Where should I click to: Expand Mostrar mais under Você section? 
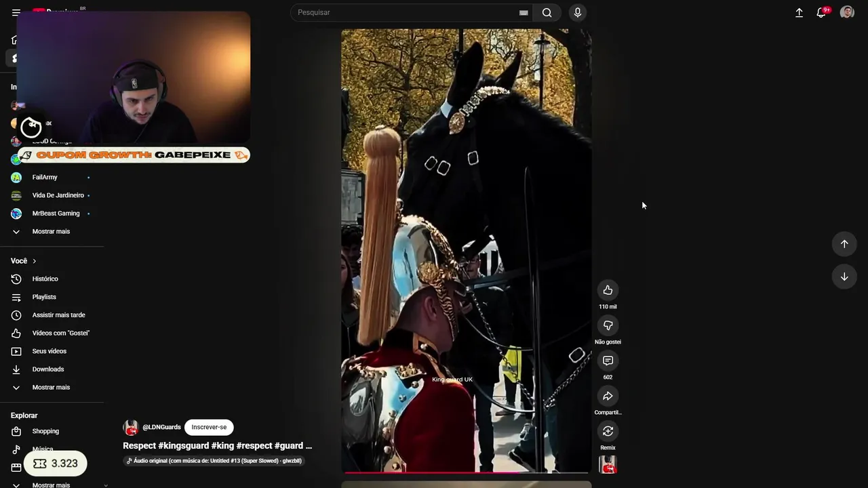pos(52,387)
